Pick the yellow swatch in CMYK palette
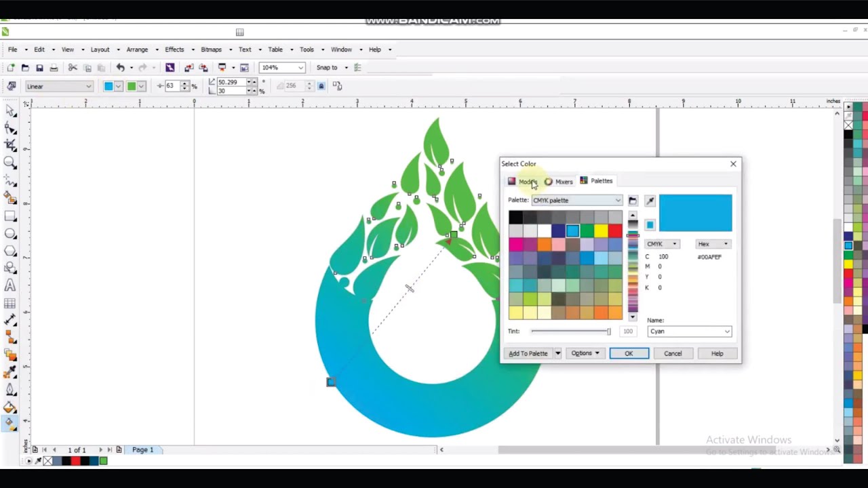The width and height of the screenshot is (868, 488). coord(601,232)
